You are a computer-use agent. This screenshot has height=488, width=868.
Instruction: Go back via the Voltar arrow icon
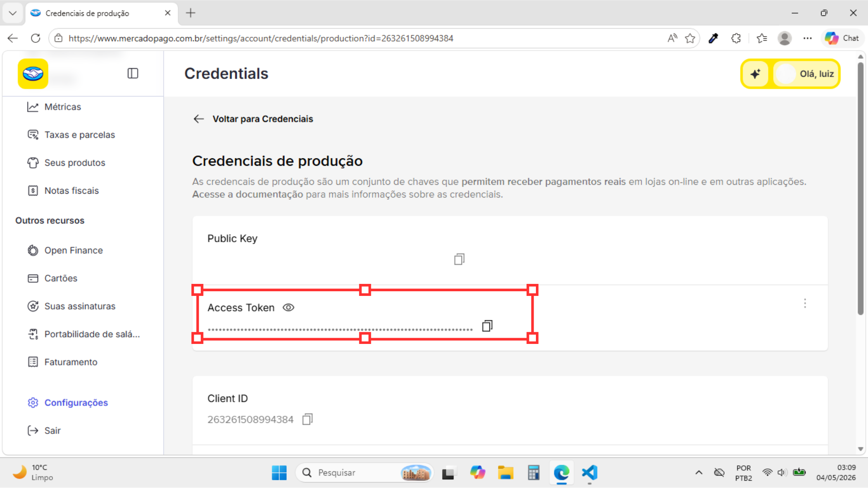pos(198,119)
